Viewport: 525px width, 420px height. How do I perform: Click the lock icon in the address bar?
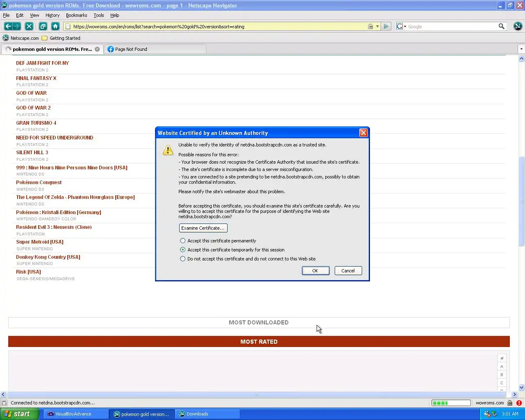(x=370, y=26)
